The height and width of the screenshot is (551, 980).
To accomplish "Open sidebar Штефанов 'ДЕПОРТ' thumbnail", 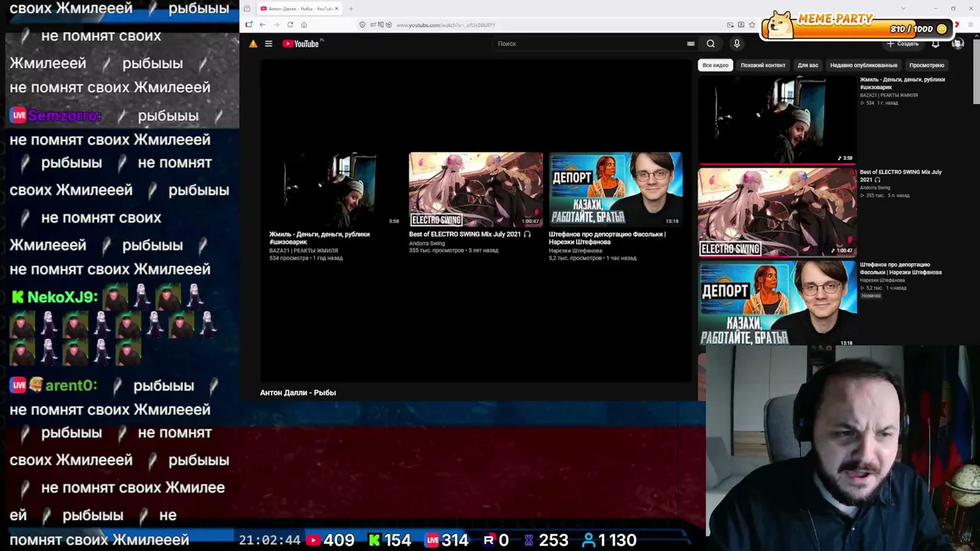I will tap(777, 304).
